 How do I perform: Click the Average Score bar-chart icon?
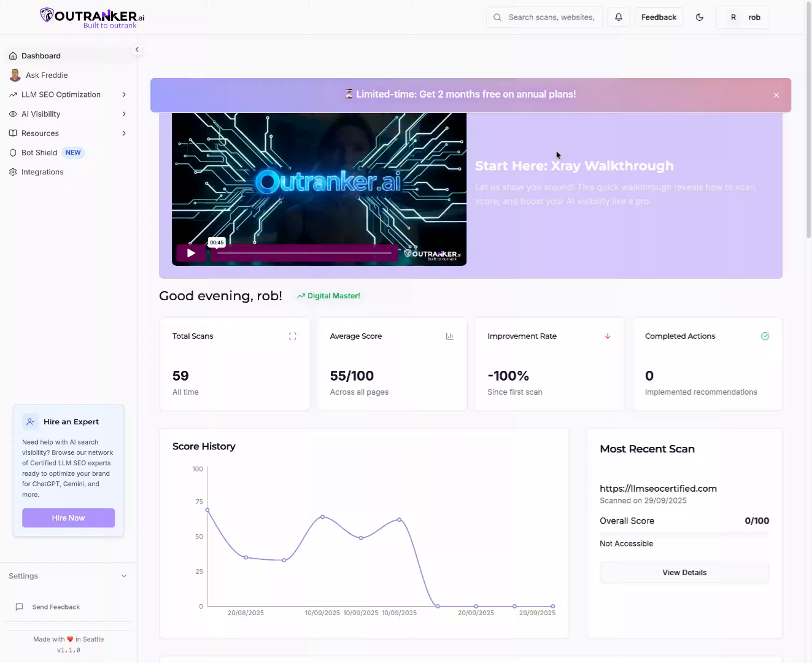pos(450,336)
